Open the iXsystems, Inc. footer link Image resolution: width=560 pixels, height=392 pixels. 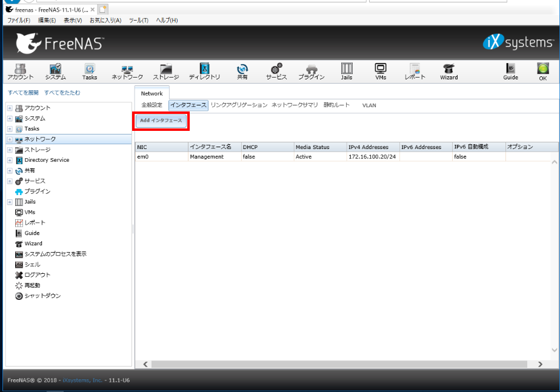click(x=82, y=380)
